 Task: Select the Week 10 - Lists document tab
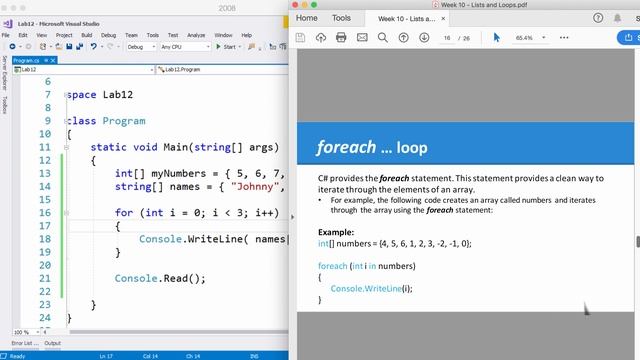(407, 19)
